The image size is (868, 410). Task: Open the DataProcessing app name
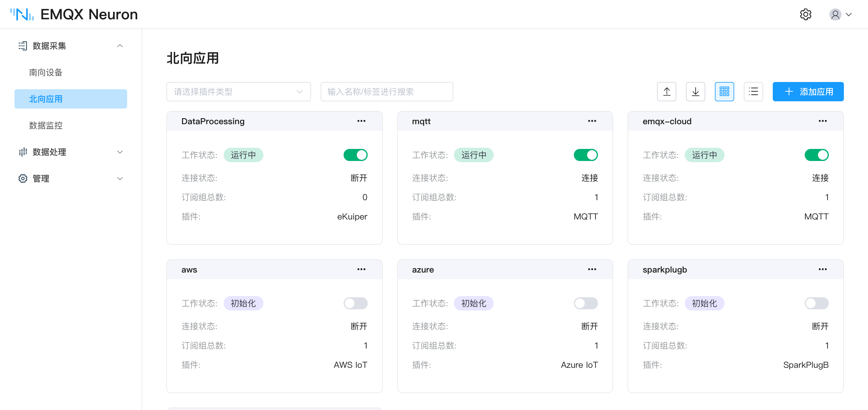pyautogui.click(x=213, y=121)
